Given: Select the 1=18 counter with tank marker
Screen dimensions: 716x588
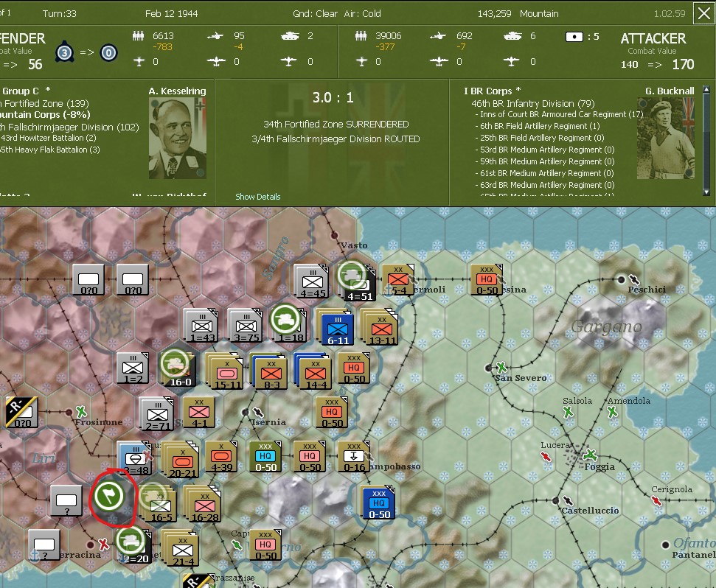Looking at the screenshot, I should pyautogui.click(x=291, y=326).
